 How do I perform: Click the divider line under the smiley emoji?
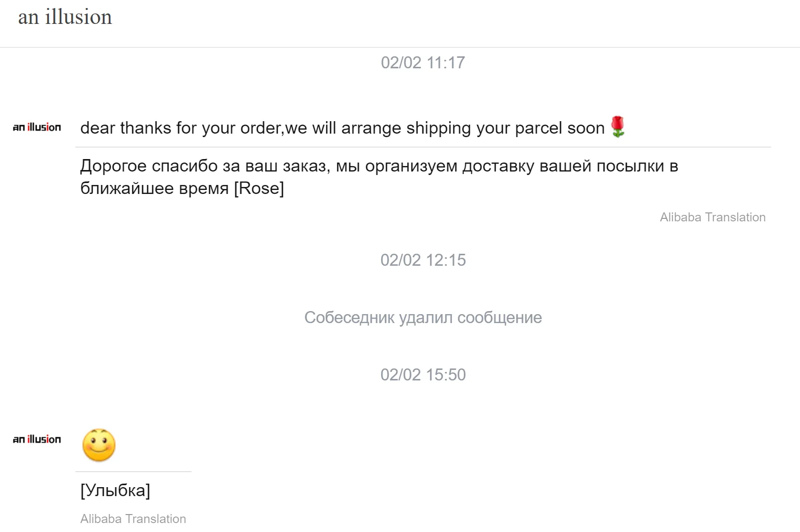[133, 472]
